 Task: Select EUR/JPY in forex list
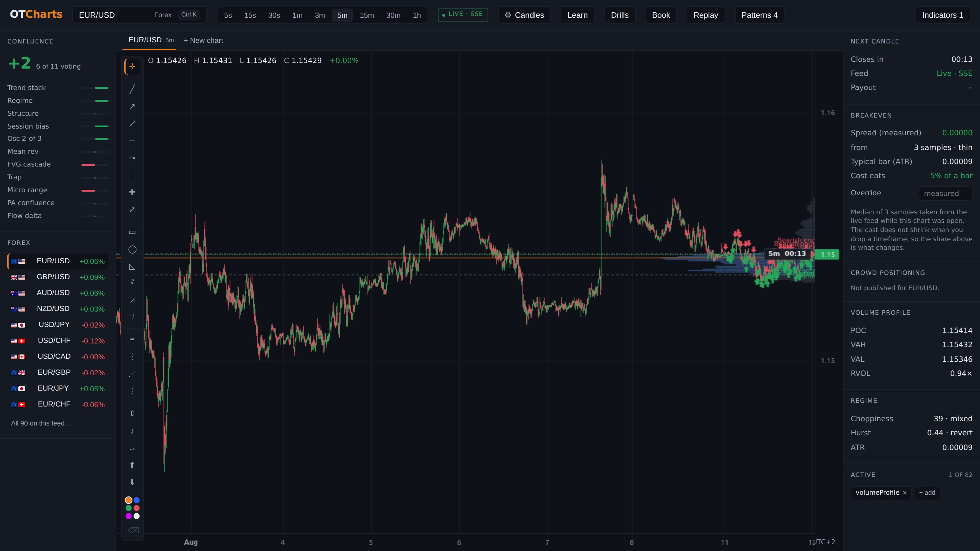(58, 388)
